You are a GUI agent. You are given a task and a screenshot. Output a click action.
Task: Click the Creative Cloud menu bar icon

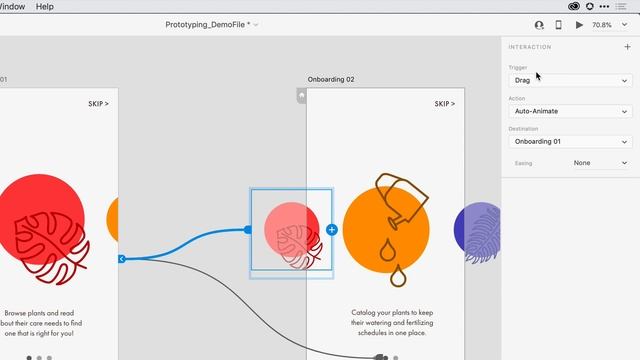pos(574,7)
